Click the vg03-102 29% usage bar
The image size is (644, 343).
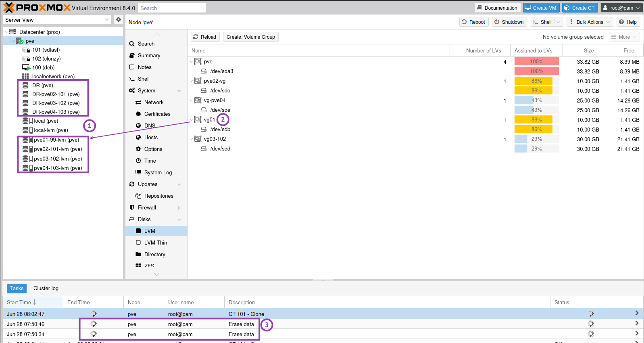point(536,139)
